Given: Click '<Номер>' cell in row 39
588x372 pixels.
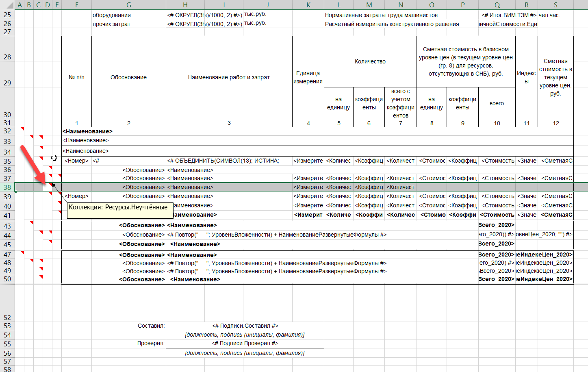Looking at the screenshot, I should click(76, 196).
